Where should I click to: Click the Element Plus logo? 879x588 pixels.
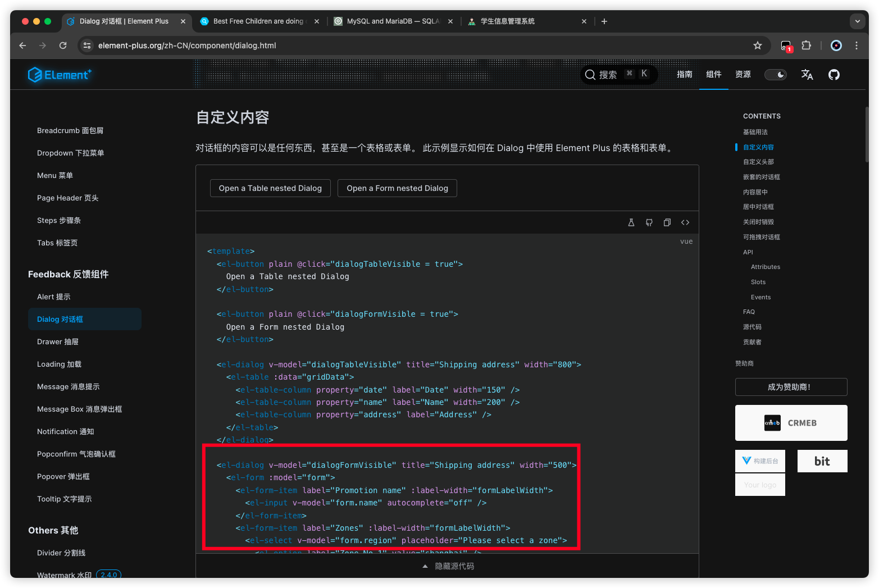click(x=60, y=75)
